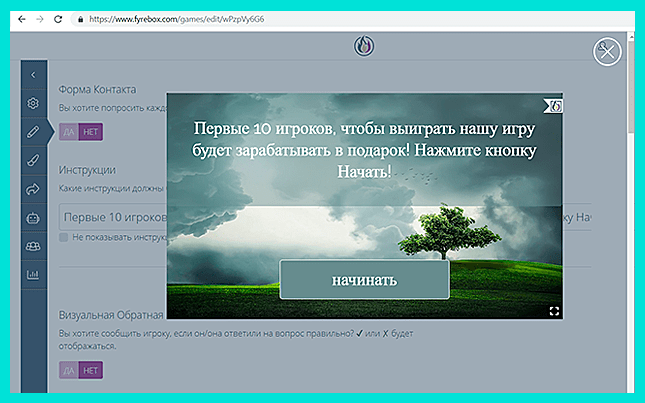Click the instructions text field 'Первые 10 игроков'
The image size is (645, 403).
point(325,217)
